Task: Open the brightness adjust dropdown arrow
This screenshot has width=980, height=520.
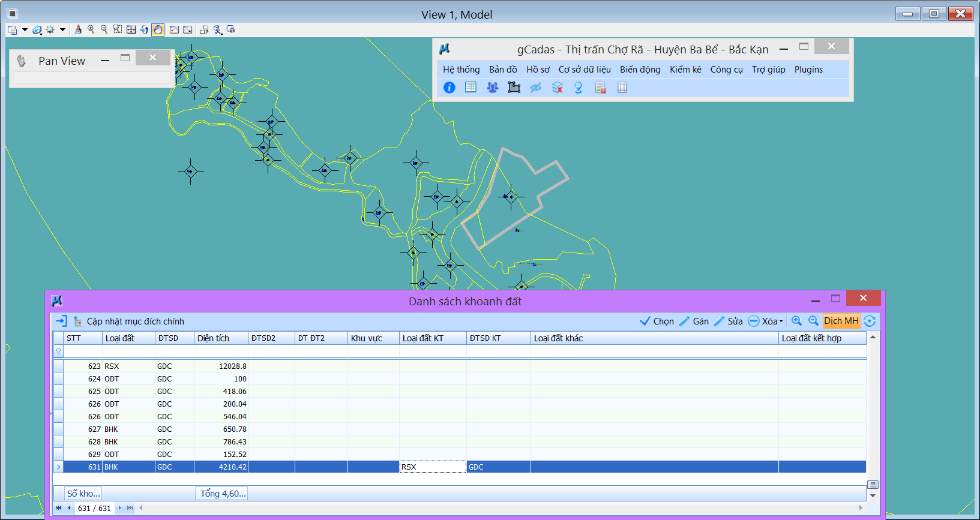Action: (62, 29)
